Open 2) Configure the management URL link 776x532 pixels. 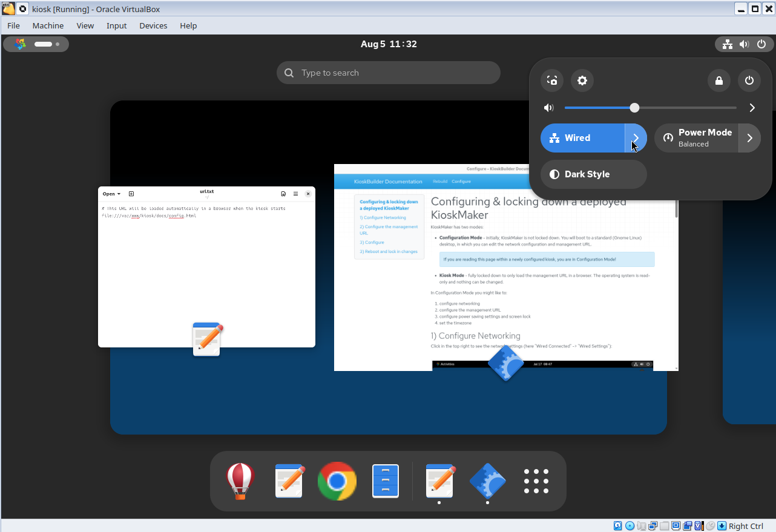click(389, 230)
